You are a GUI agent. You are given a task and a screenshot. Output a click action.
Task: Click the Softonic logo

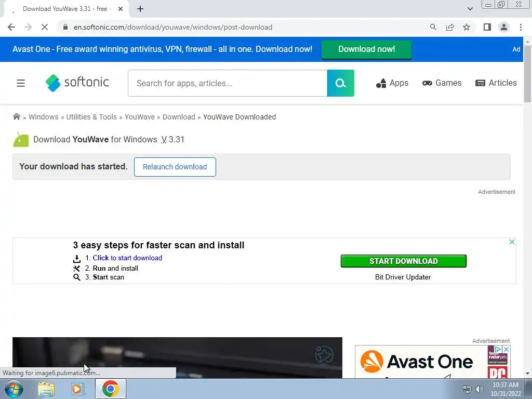pyautogui.click(x=77, y=83)
